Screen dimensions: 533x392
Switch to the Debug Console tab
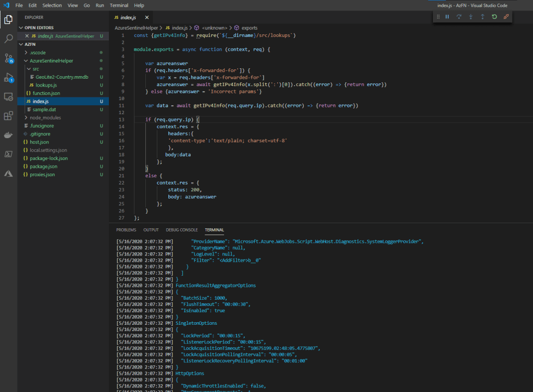pos(181,230)
